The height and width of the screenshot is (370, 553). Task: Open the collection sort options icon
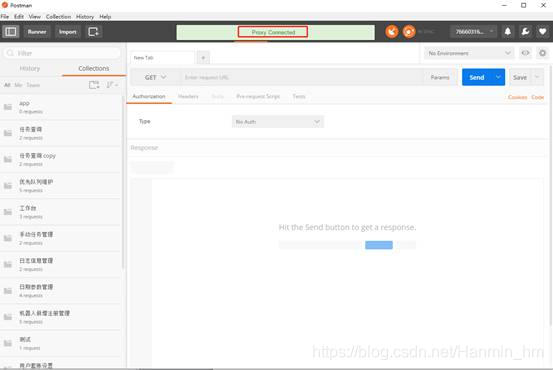[x=112, y=85]
